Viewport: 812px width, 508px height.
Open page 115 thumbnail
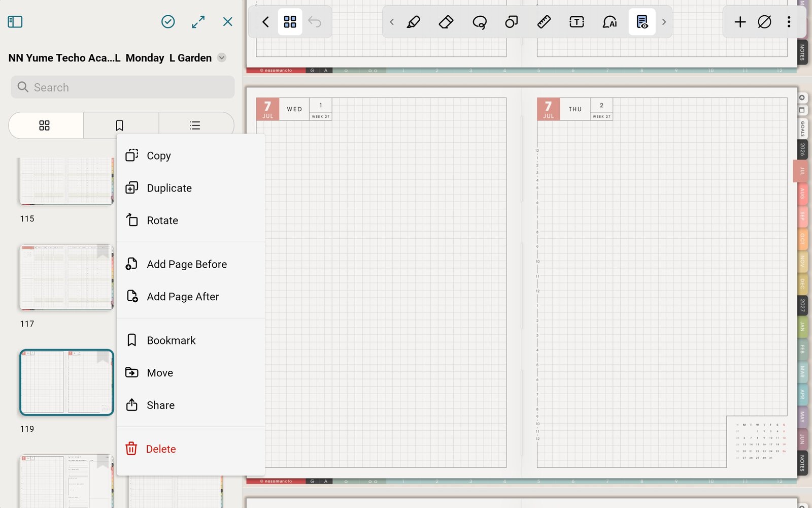(x=66, y=181)
